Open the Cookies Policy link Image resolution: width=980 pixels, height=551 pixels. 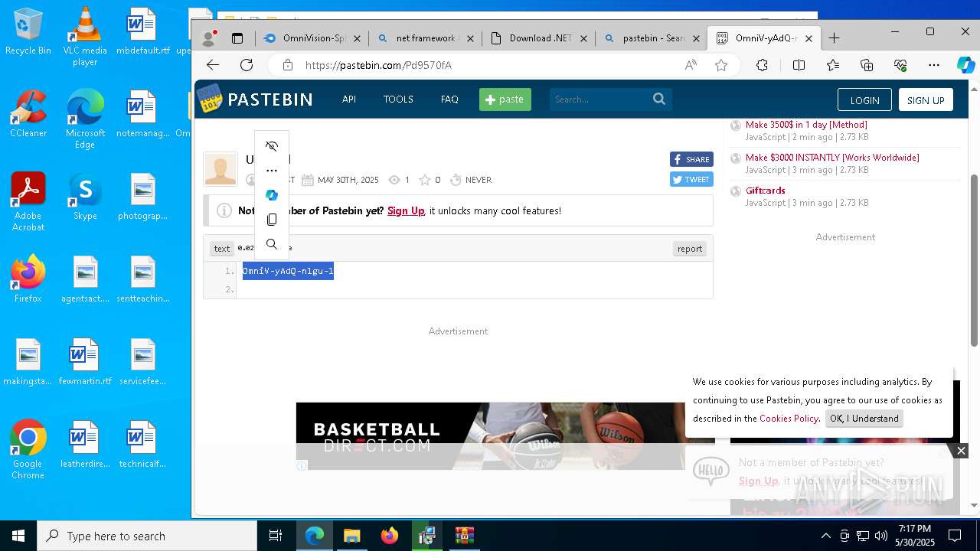point(789,419)
